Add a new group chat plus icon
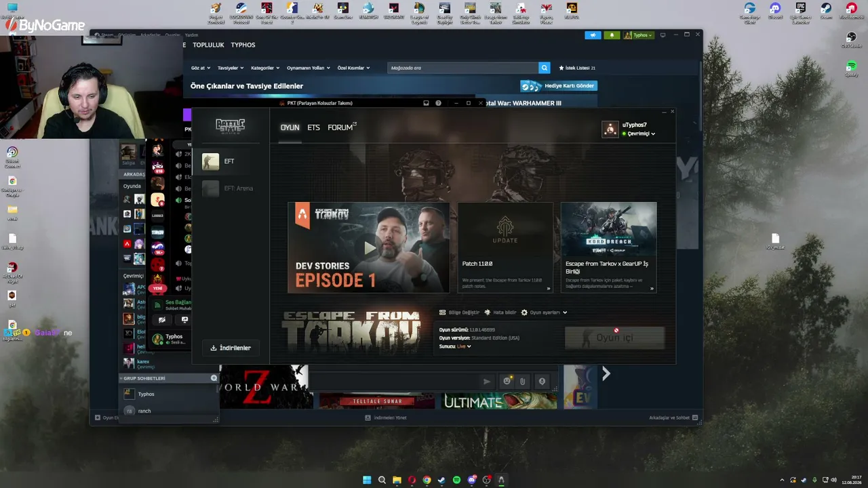Viewport: 868px width, 488px height. (x=214, y=378)
